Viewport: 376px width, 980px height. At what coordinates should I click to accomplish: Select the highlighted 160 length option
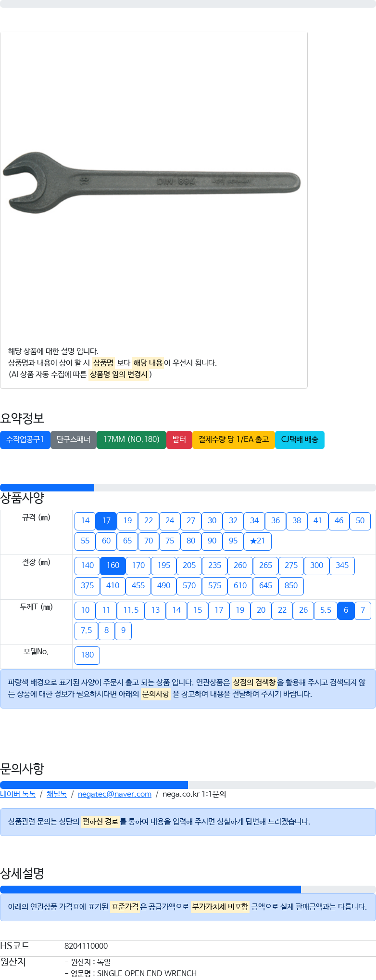point(113,566)
